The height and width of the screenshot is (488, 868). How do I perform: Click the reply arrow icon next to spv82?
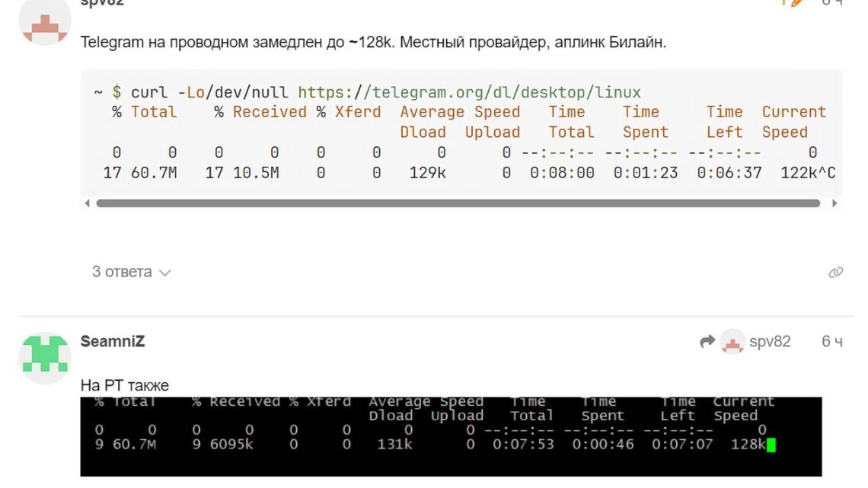tap(707, 342)
